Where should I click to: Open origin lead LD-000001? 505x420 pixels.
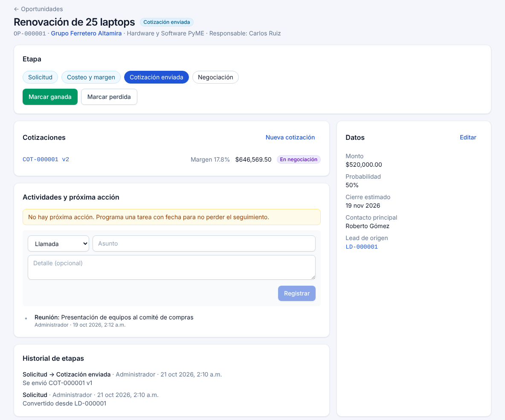coord(362,247)
